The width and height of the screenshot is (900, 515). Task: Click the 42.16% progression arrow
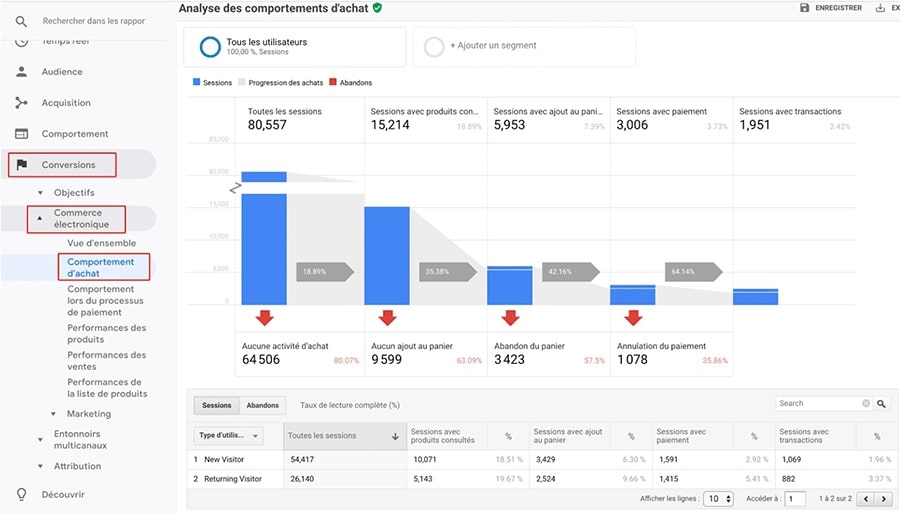[571, 272]
